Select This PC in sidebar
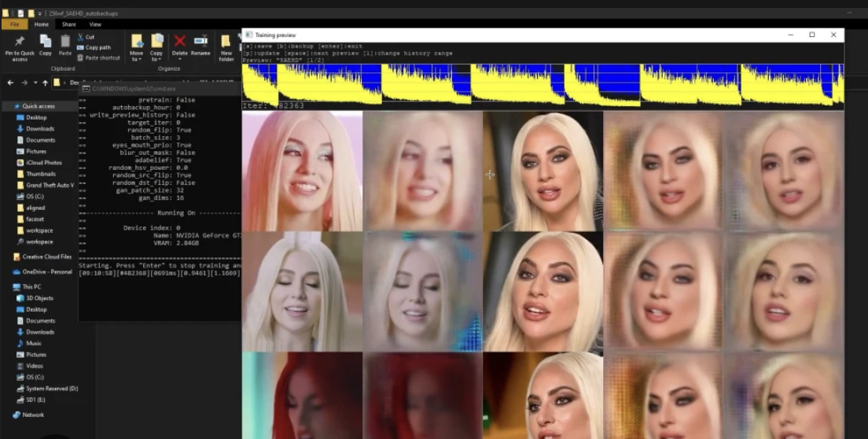Viewport: 868px width, 439px height. tap(27, 286)
